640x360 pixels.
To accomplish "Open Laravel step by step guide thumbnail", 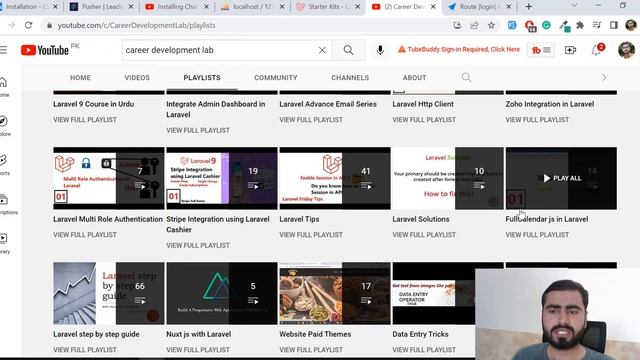I will tap(109, 293).
